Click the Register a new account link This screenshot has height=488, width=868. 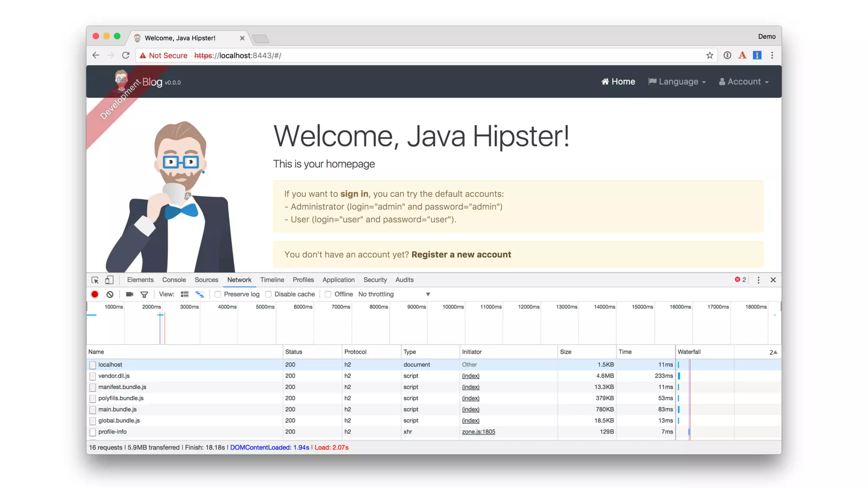coord(461,255)
